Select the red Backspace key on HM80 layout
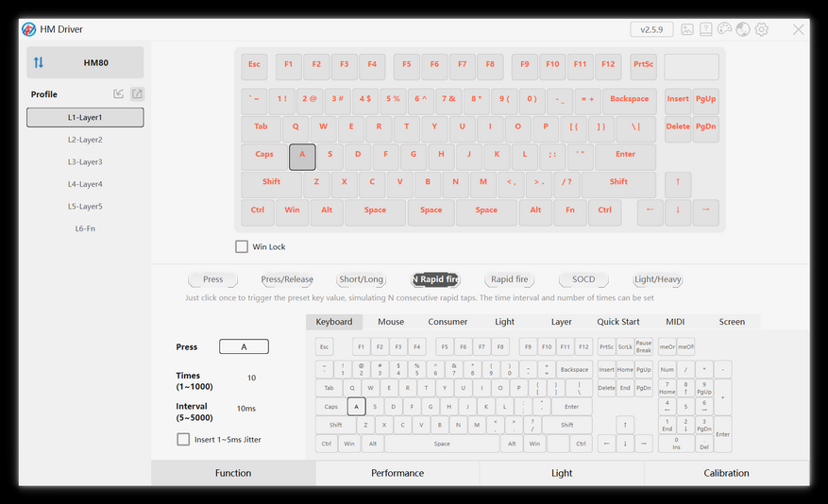This screenshot has height=504, width=828. coord(630,101)
